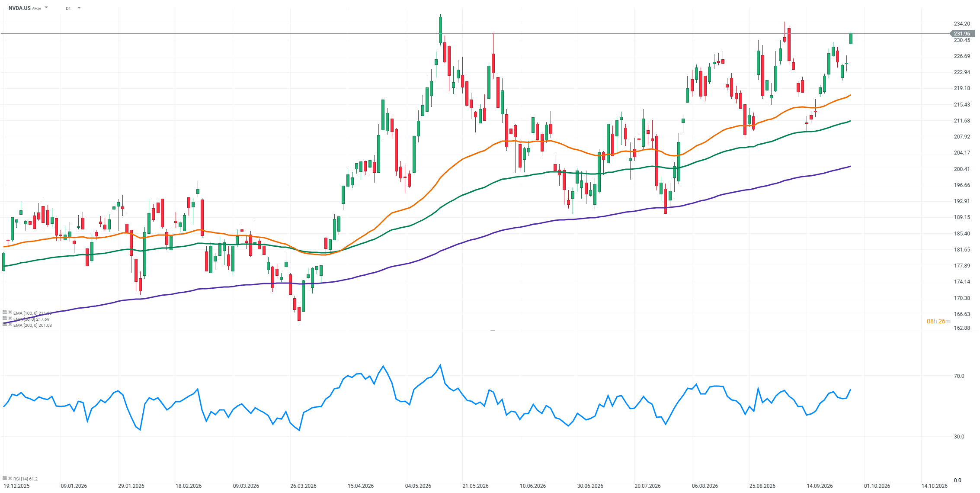
Task: Remove the EMA 200 indicator with X
Action: pos(10,324)
